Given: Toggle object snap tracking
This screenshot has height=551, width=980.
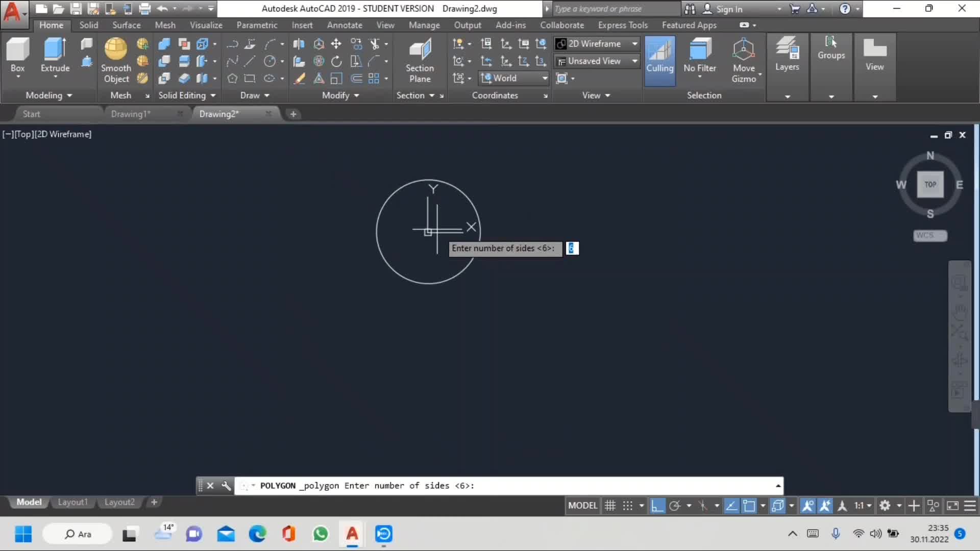Looking at the screenshot, I should pos(731,506).
